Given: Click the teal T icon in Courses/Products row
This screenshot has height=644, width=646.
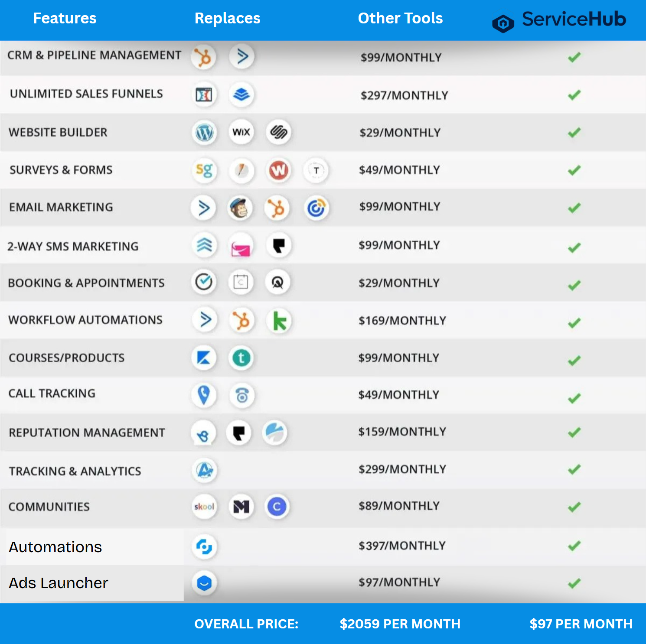Looking at the screenshot, I should 241,358.
